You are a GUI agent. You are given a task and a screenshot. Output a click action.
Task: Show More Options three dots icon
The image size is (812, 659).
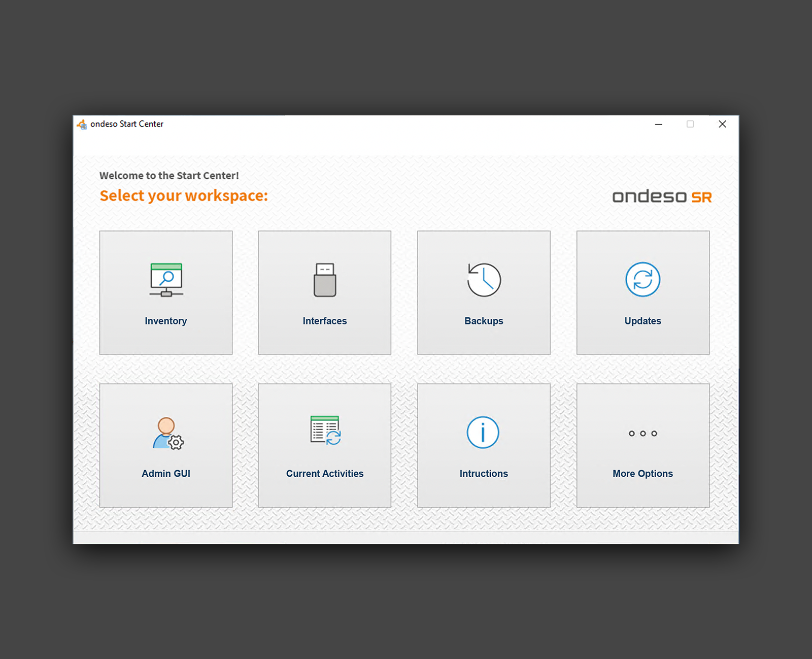(642, 434)
